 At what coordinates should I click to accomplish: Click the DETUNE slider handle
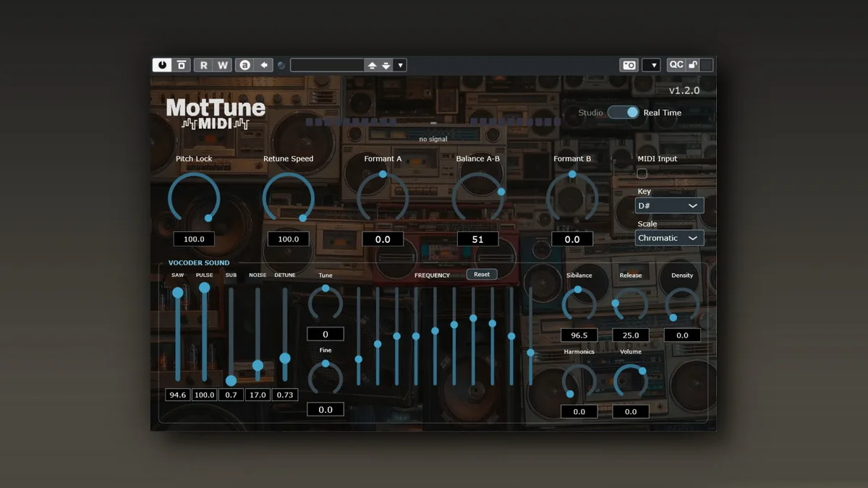tap(285, 358)
